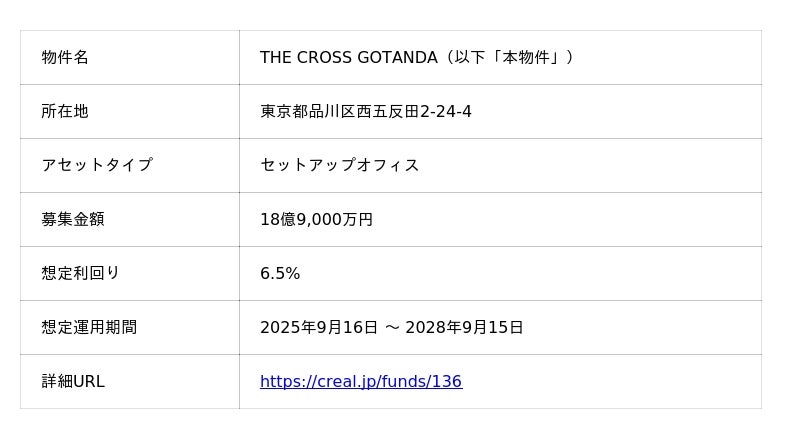The width and height of the screenshot is (800, 439).
Task: Open the creal.jp/funds/136 link
Action: [x=361, y=381]
